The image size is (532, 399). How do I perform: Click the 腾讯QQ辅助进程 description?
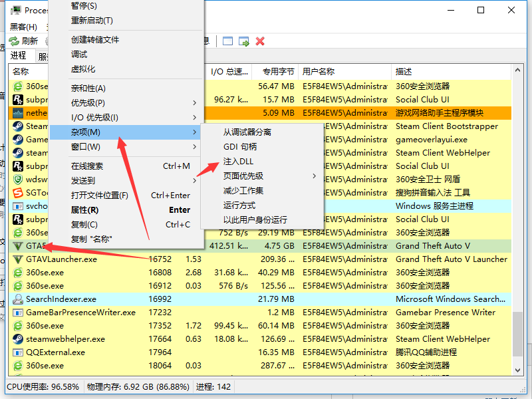[426, 352]
